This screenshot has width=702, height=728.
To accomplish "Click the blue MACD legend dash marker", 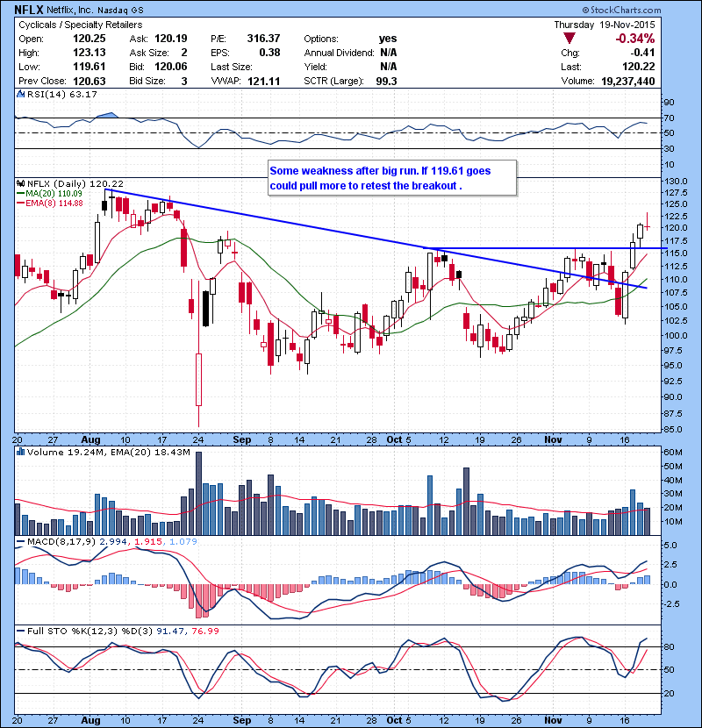I will [20, 542].
